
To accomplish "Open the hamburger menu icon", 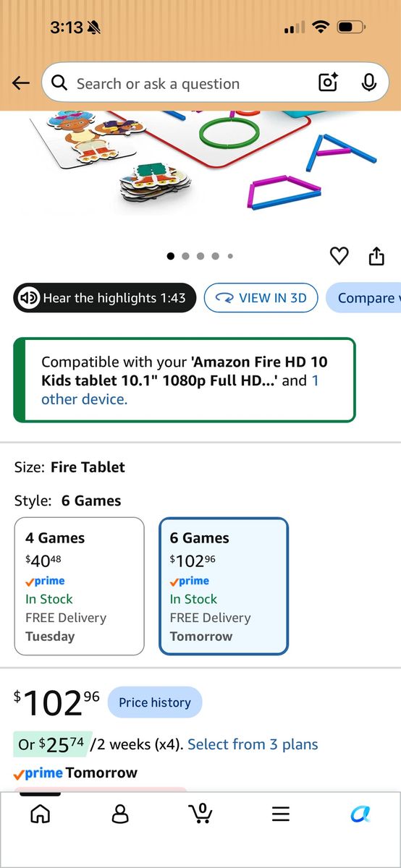I will click(281, 814).
